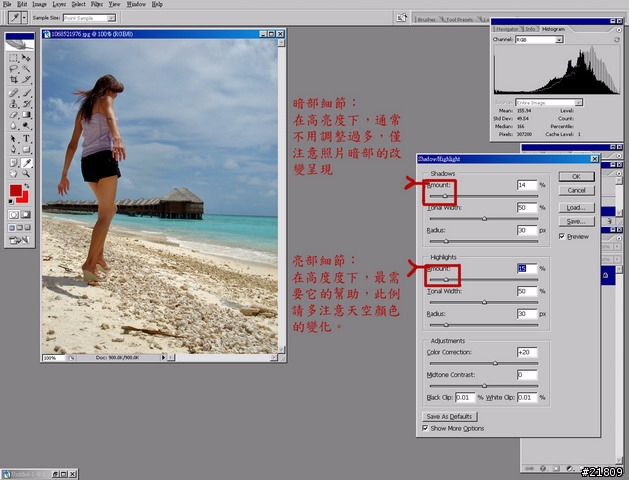
Task: Switch to Full Screen Mode
Action: click(27, 228)
